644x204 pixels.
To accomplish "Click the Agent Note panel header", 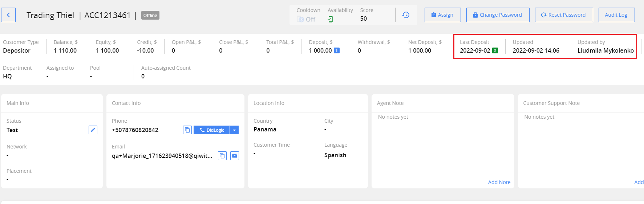I will 390,103.
